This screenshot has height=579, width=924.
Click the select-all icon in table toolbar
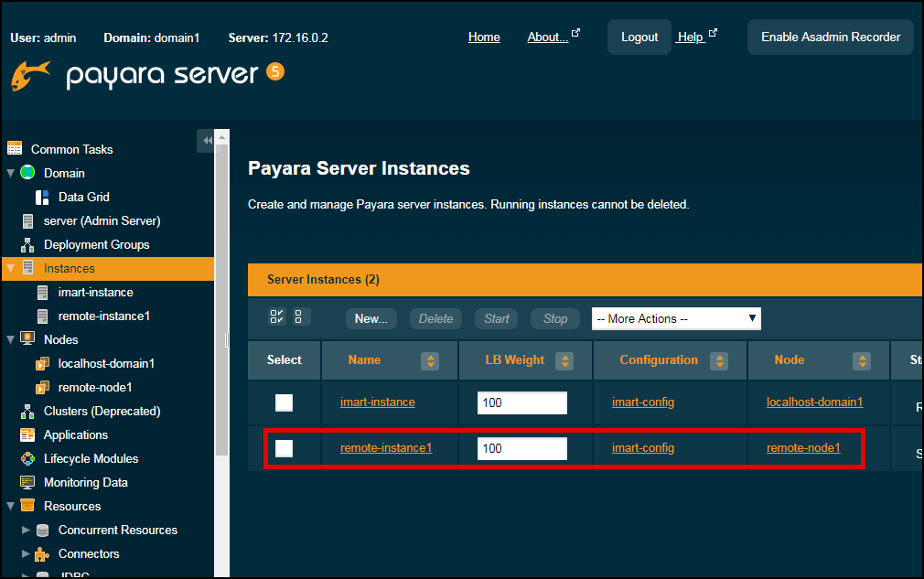click(x=277, y=317)
